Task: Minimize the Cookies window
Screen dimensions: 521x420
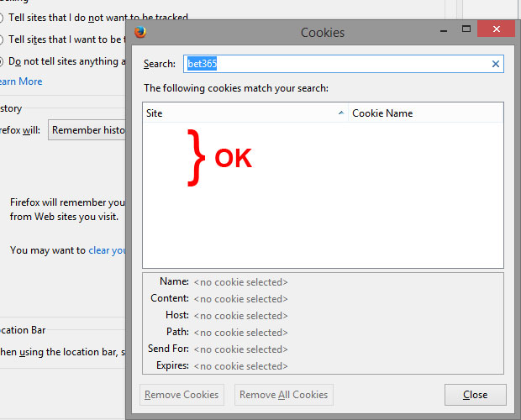Action: pos(443,30)
